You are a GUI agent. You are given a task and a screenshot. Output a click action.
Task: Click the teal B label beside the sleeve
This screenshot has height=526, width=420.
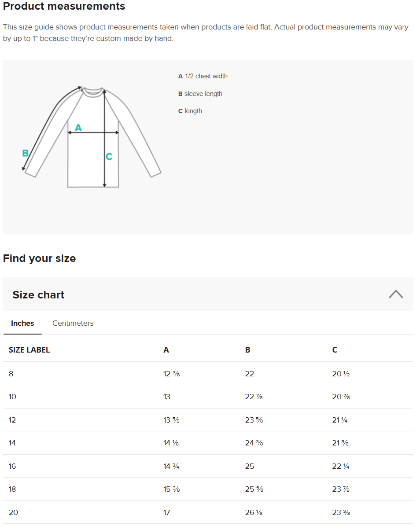tap(25, 153)
